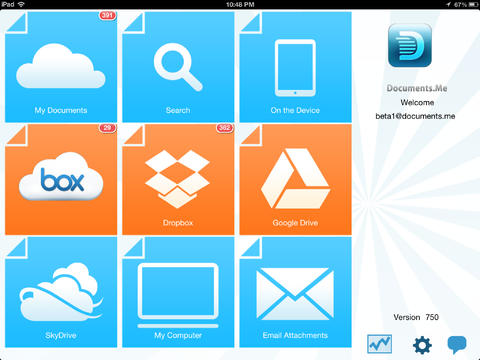Open the Box cloud storage tile

[x=61, y=180]
